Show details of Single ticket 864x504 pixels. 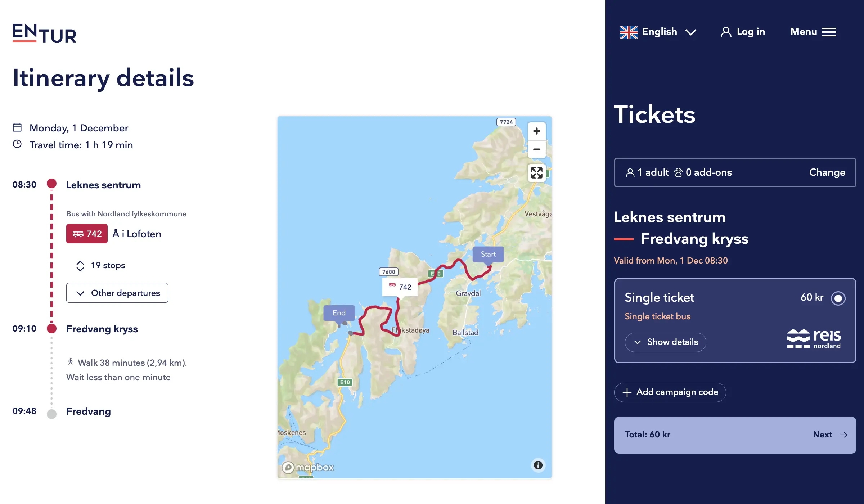(665, 342)
